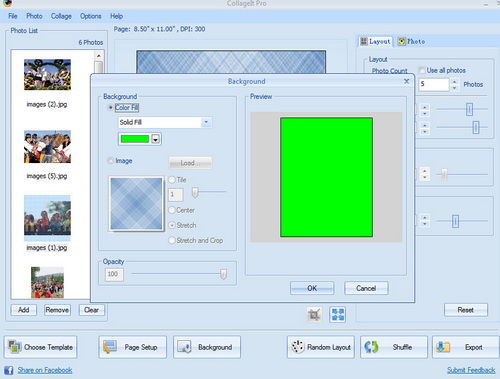Click the Photo Count number field
500x379 pixels.
[434, 84]
